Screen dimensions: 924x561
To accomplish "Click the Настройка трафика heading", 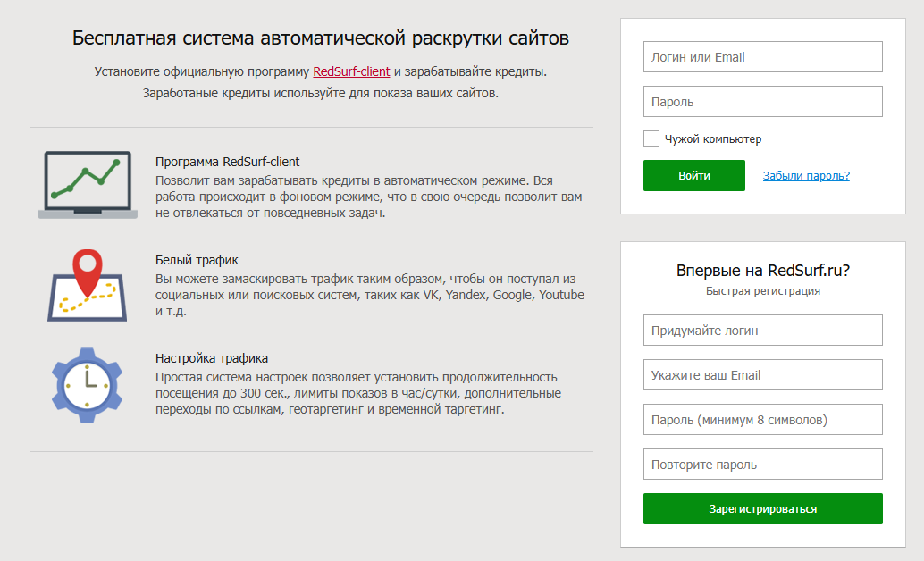I will coord(212,358).
